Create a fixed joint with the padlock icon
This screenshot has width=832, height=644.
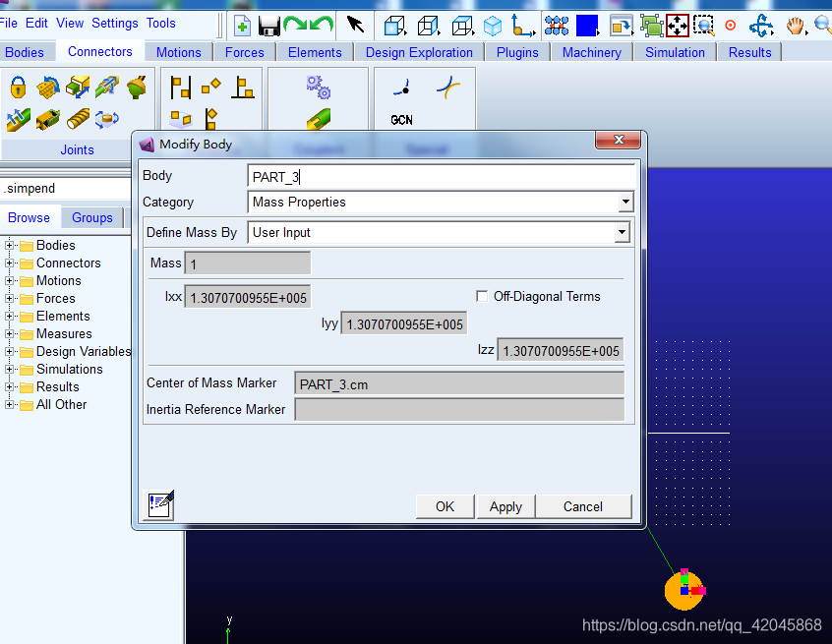coord(18,88)
